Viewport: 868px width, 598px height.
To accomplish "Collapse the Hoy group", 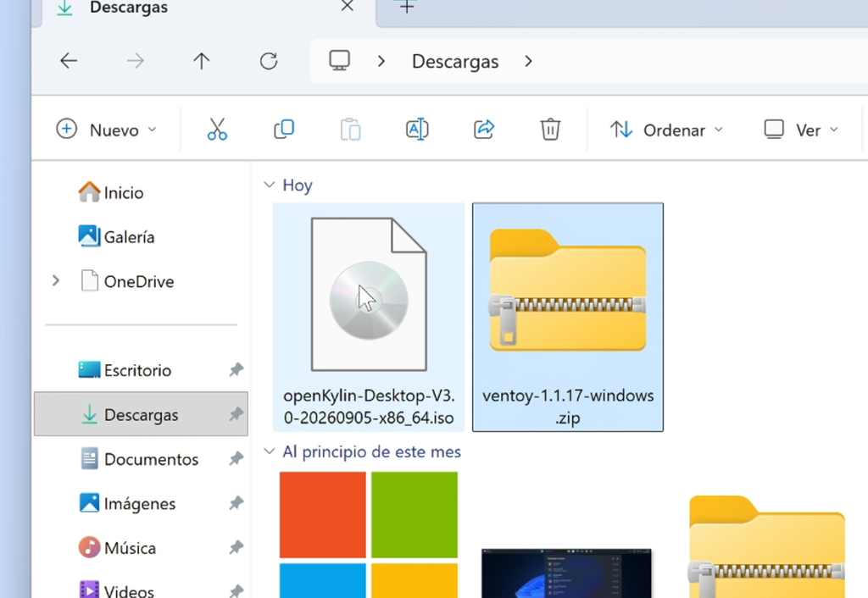I will pos(269,184).
